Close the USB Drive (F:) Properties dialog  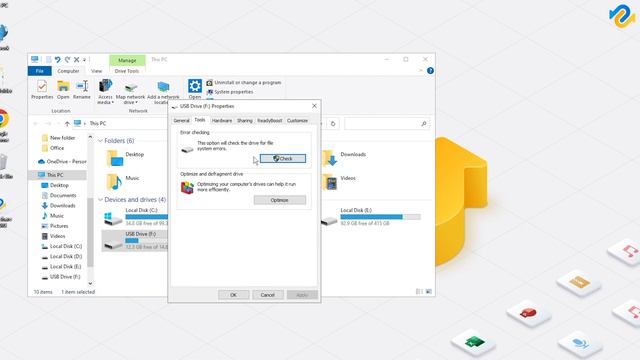314,106
